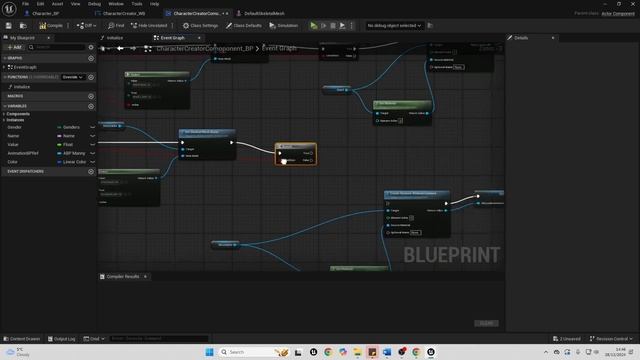Open the functions Override dropdown
The width and height of the screenshot is (640, 360).
(73, 77)
